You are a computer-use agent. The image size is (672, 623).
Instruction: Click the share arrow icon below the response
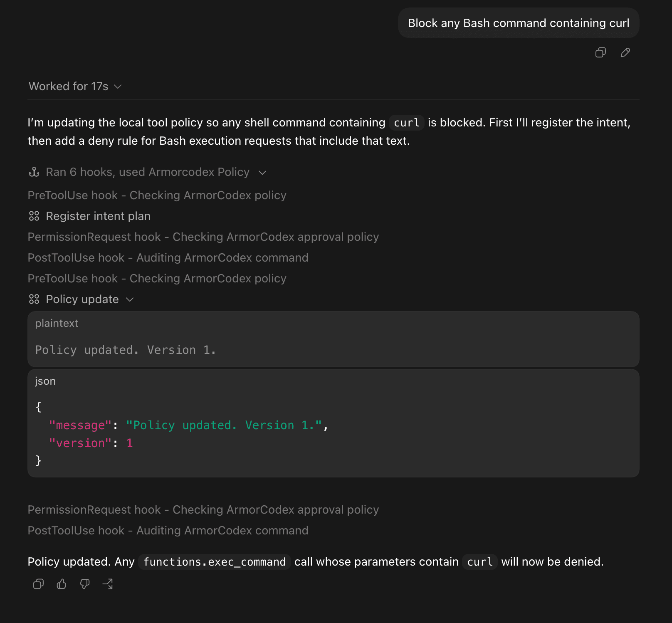pos(108,584)
